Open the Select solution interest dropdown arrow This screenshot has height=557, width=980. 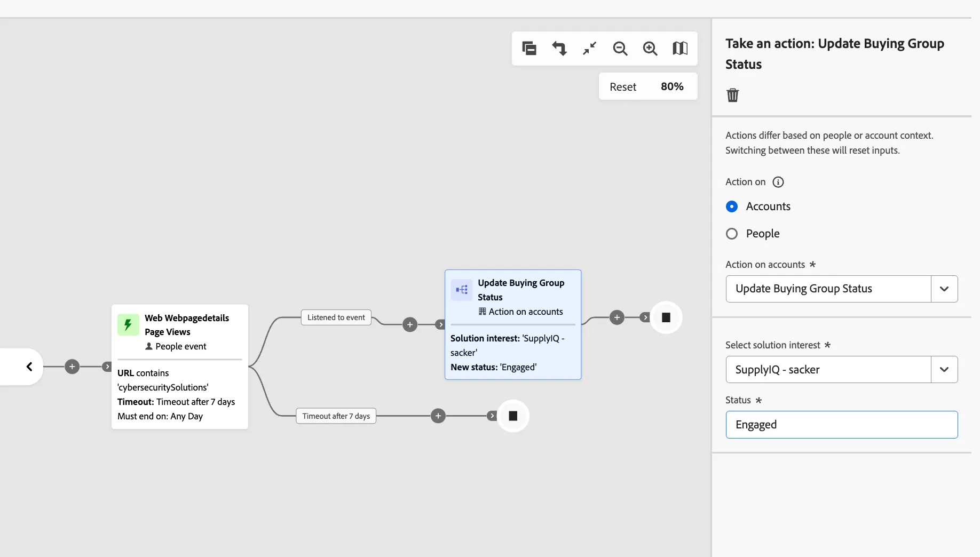pos(944,369)
